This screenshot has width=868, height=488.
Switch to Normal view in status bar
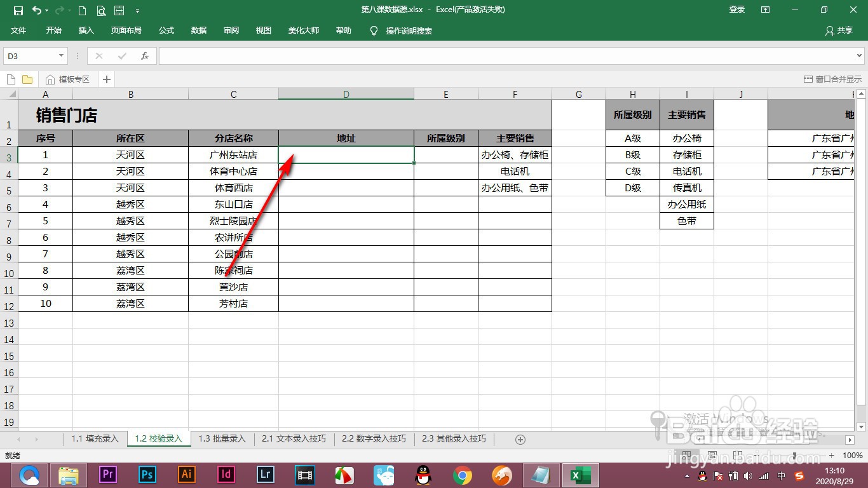(686, 456)
